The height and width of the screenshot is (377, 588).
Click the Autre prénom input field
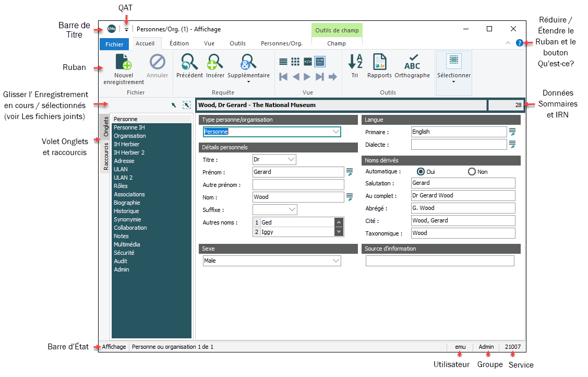click(x=298, y=185)
